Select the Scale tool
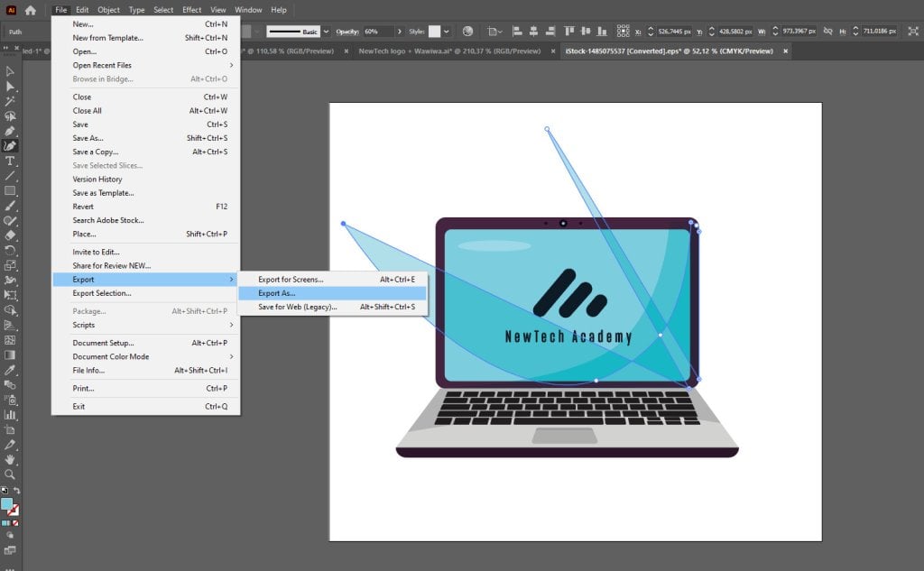924x571 pixels. 10,265
